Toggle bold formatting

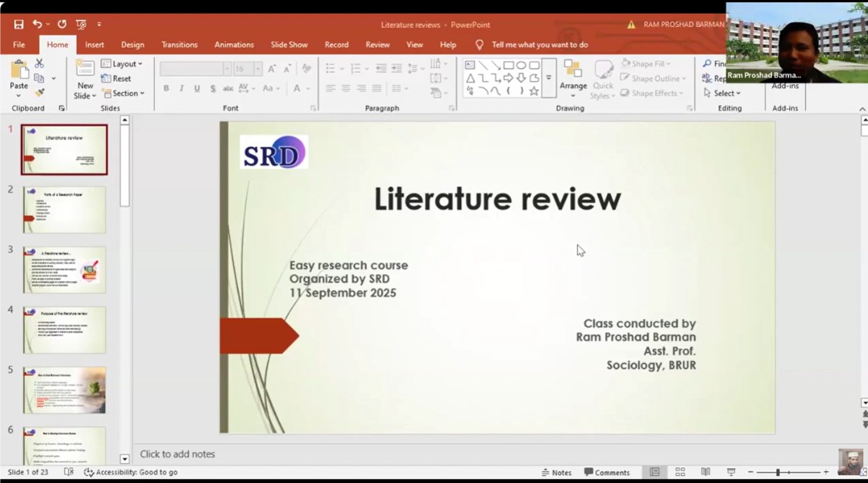[166, 89]
